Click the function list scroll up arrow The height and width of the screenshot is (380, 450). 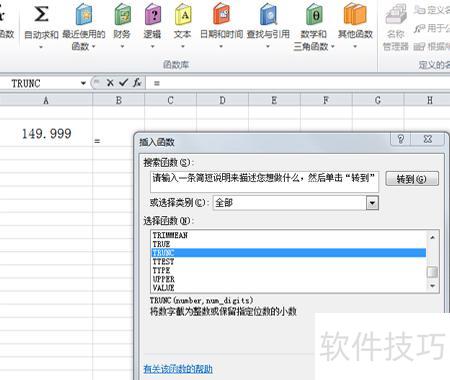click(x=432, y=237)
